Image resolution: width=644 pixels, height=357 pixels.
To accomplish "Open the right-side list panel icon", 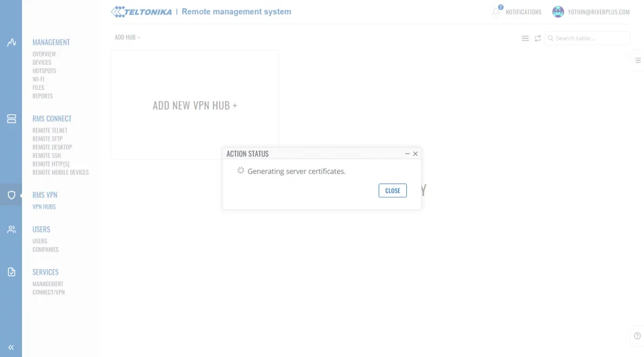I will (638, 60).
